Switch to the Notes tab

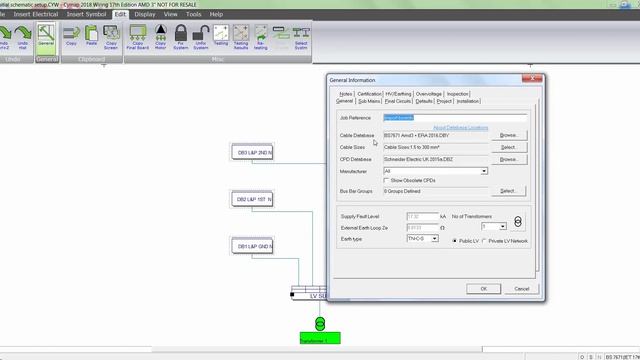(346, 94)
